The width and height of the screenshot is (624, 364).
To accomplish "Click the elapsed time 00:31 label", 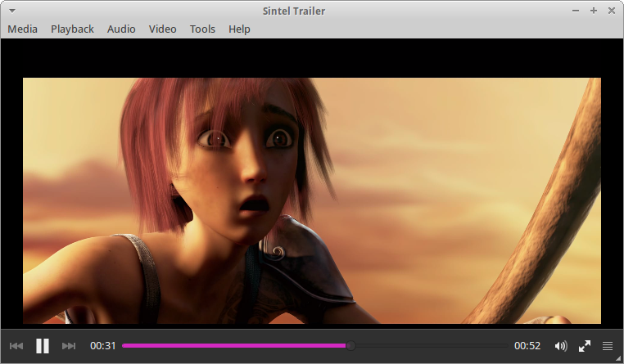I will [x=103, y=346].
